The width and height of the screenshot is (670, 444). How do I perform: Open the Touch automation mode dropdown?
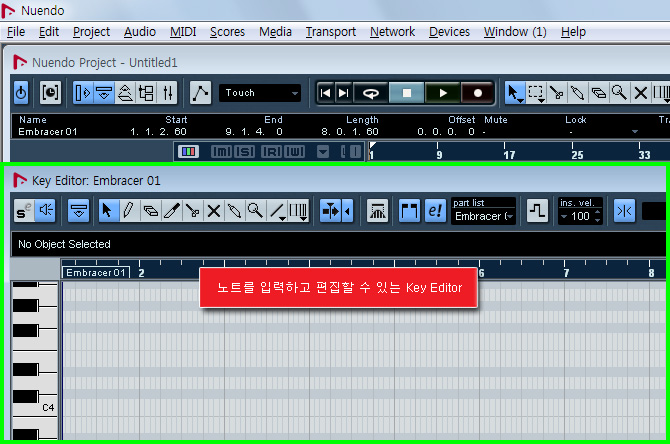(x=260, y=93)
